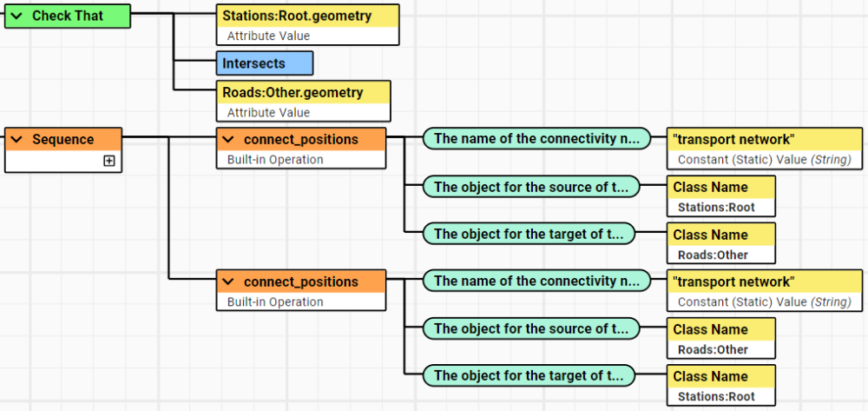868x411 pixels.
Task: Select the Class Name Stations:Root source node
Action: (x=720, y=196)
